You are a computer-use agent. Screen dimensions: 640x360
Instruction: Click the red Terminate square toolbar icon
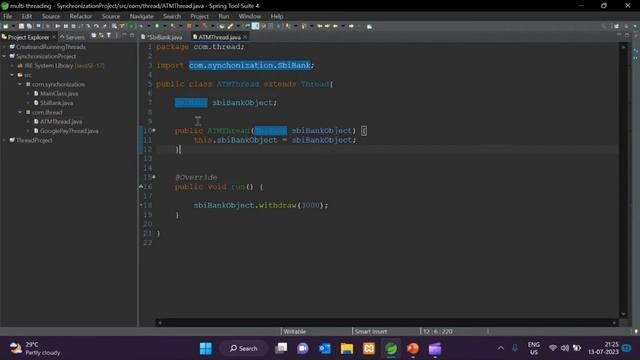click(189, 26)
